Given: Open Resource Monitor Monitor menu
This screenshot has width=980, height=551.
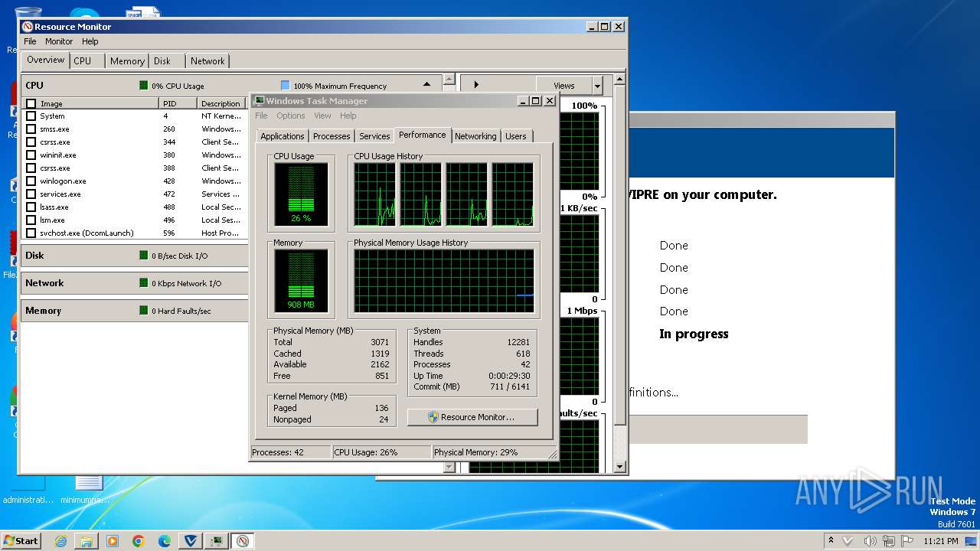Looking at the screenshot, I should (59, 41).
